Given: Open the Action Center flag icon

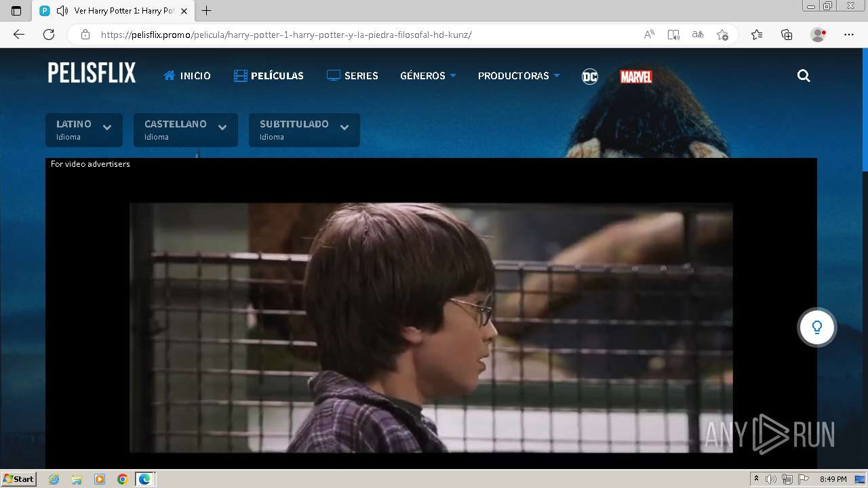Looking at the screenshot, I should pyautogui.click(x=803, y=479).
